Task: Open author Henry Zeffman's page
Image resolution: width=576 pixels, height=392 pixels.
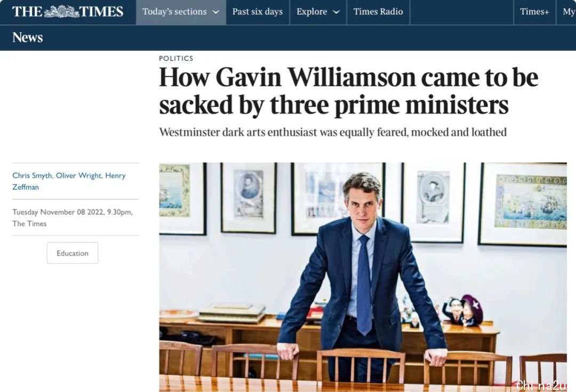Action: (69, 181)
